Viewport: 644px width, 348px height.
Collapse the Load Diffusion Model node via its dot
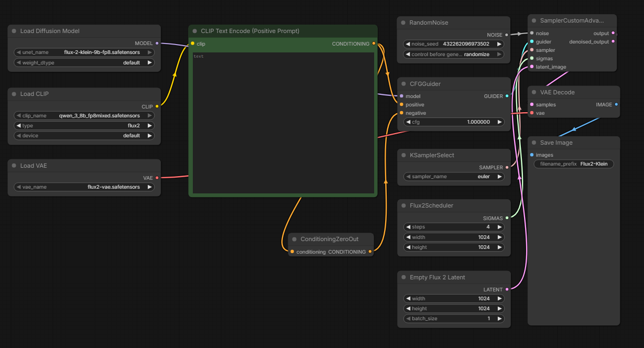coord(14,31)
